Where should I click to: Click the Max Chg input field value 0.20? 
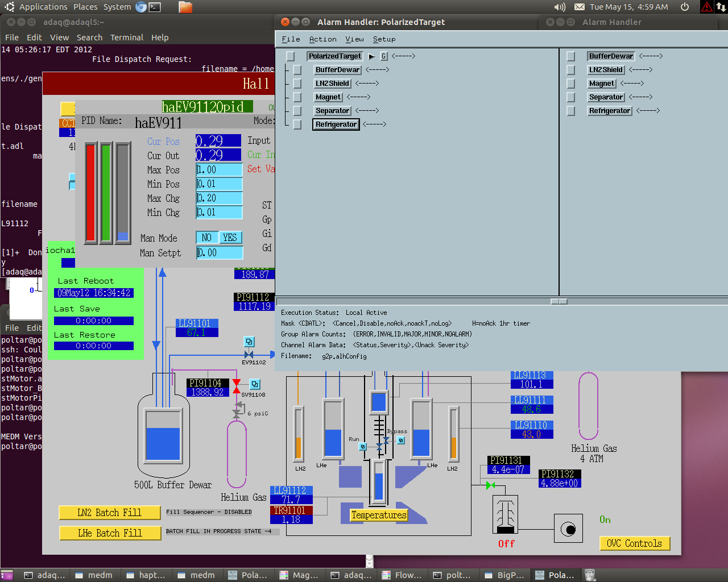tap(220, 198)
